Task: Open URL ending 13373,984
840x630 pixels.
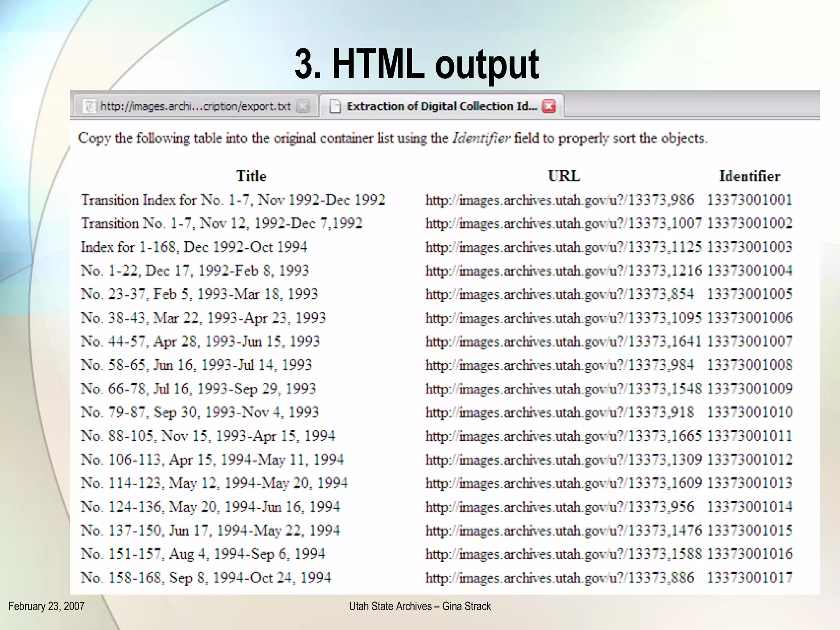Action: coord(560,365)
